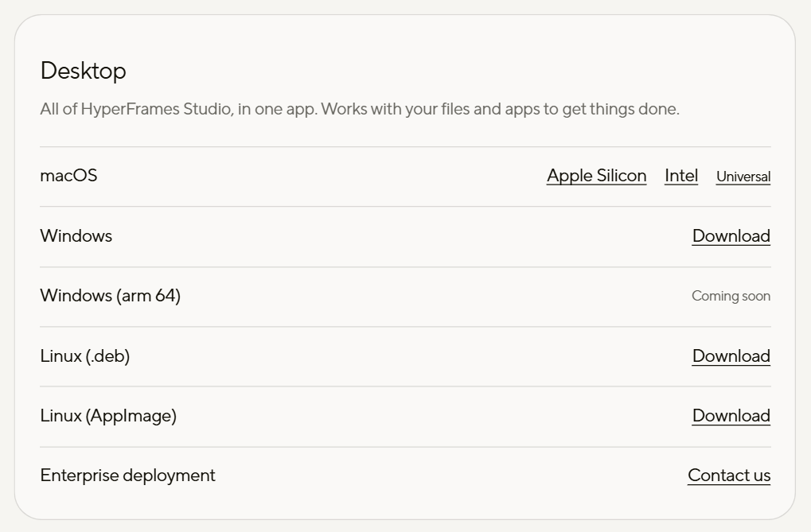Click the 'Windows' row label
Viewport: 811px width, 532px height.
pos(76,235)
